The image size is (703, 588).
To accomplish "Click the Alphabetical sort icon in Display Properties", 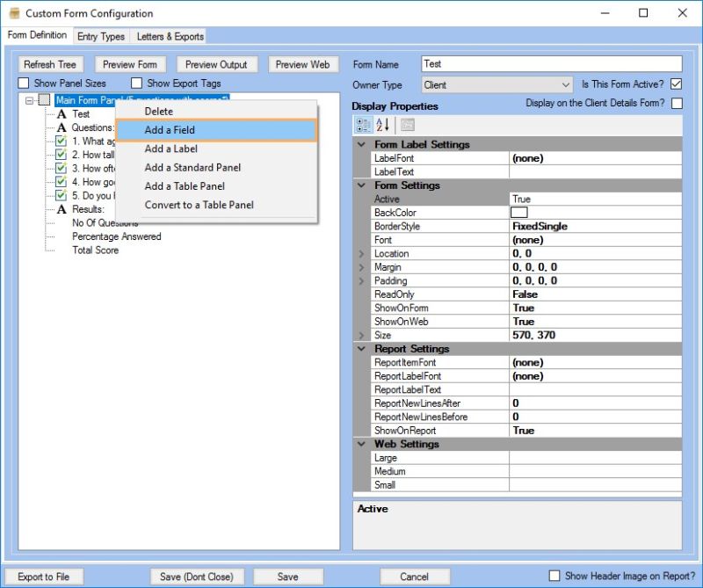I will pyautogui.click(x=381, y=123).
